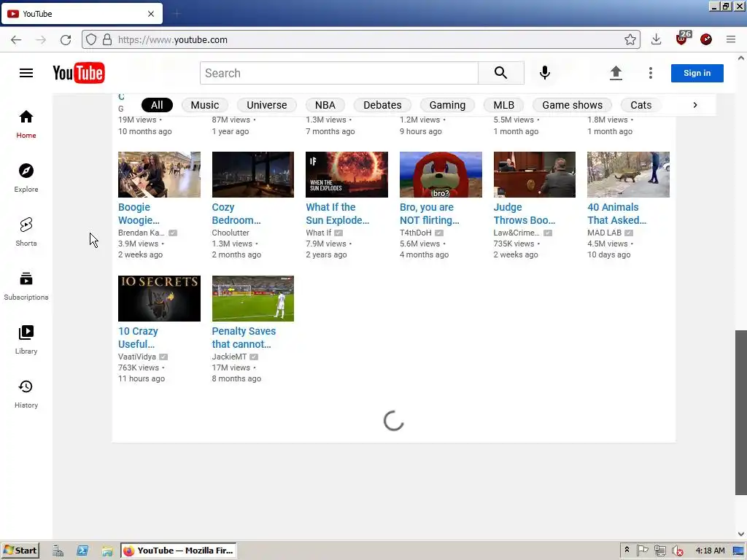Click the search magnifier button

click(x=500, y=73)
